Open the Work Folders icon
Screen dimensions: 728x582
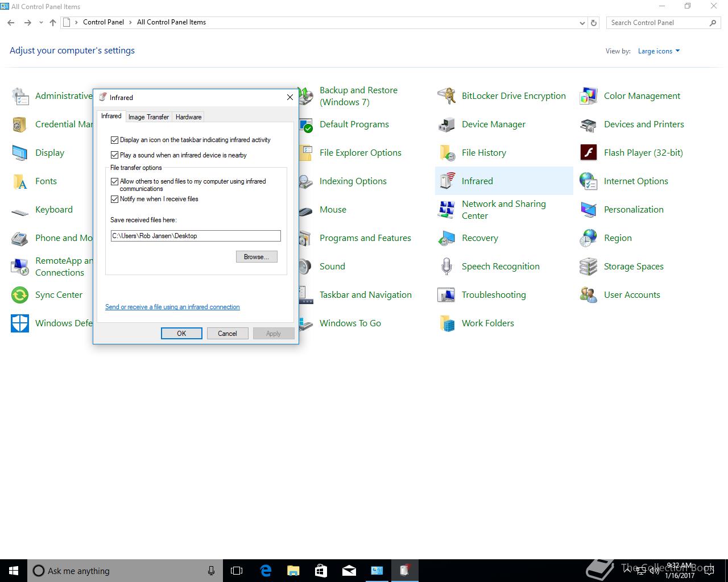point(447,323)
